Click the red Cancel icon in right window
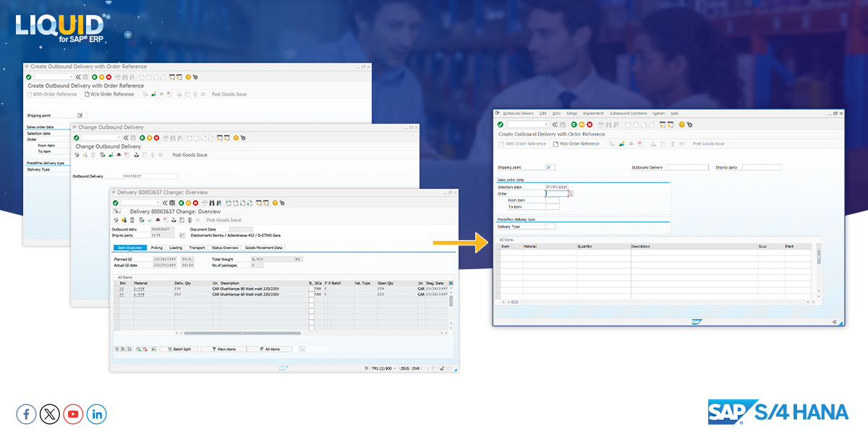Image resolution: width=868 pixels, height=434 pixels. [x=590, y=124]
